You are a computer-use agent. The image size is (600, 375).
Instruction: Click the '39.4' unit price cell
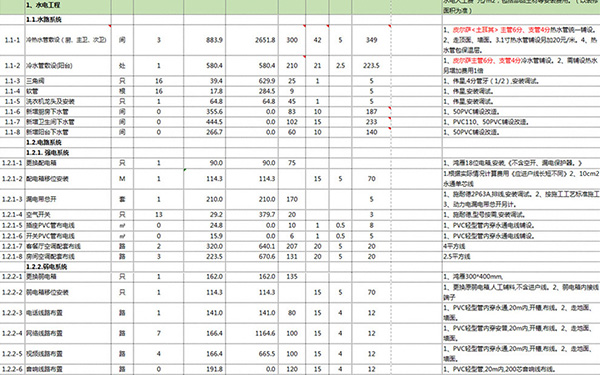click(204, 81)
